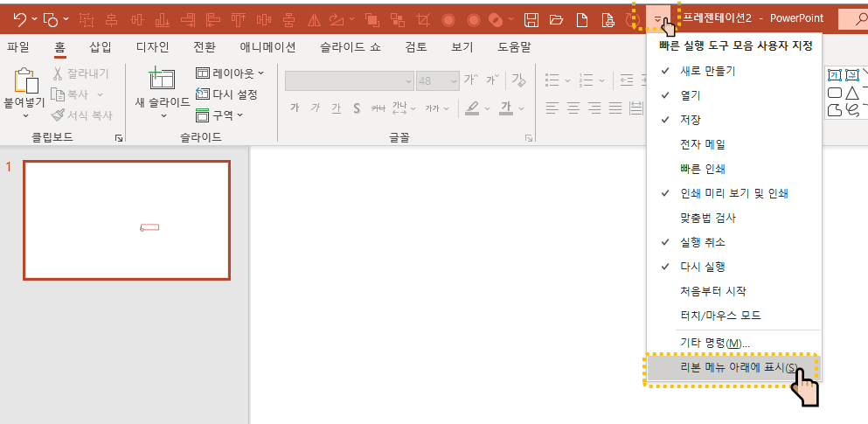Select 처음부터 시작 in the customize menu

click(734, 290)
